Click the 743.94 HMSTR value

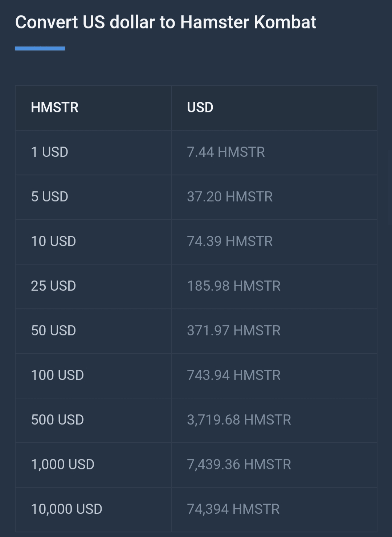(x=234, y=375)
